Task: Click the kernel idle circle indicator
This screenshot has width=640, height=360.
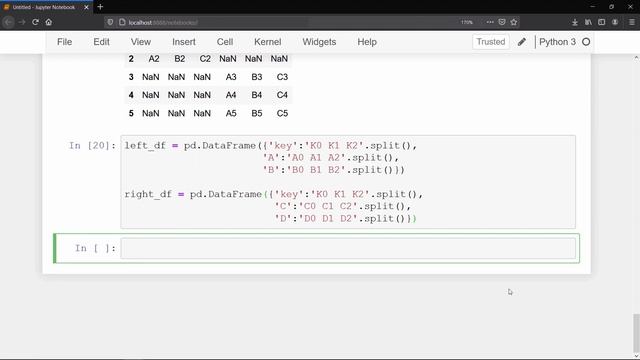Action: click(x=586, y=42)
